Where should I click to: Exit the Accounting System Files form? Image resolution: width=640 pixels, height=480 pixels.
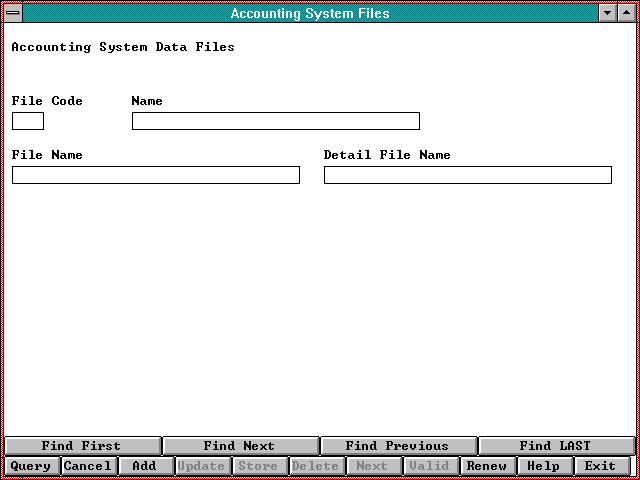601,466
